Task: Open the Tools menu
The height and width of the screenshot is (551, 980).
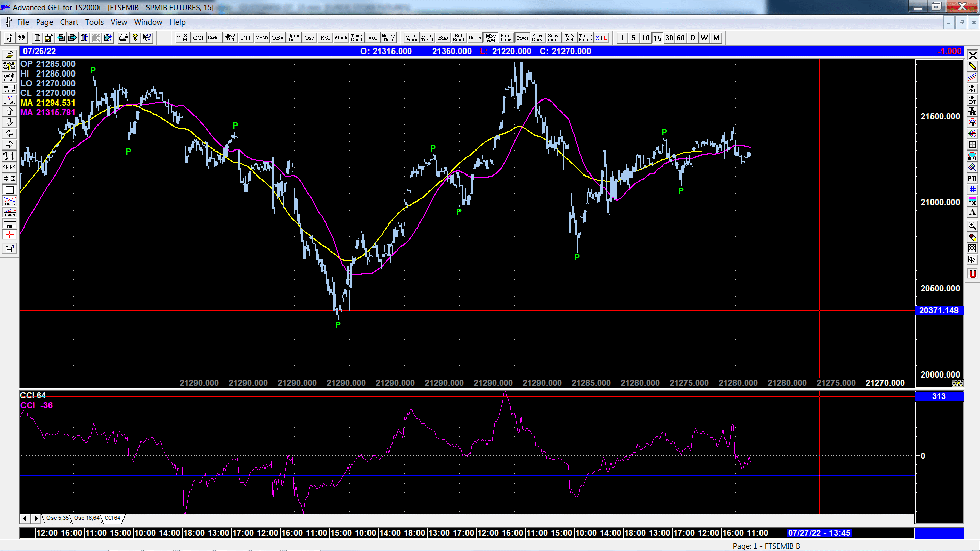Action: (94, 22)
